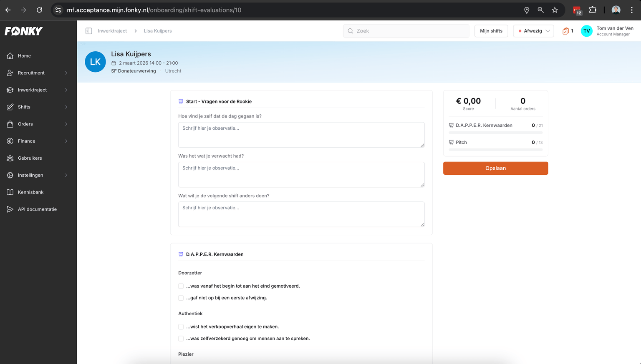Image resolution: width=641 pixels, height=364 pixels.
Task: Open Mijn shifts
Action: [x=491, y=31]
